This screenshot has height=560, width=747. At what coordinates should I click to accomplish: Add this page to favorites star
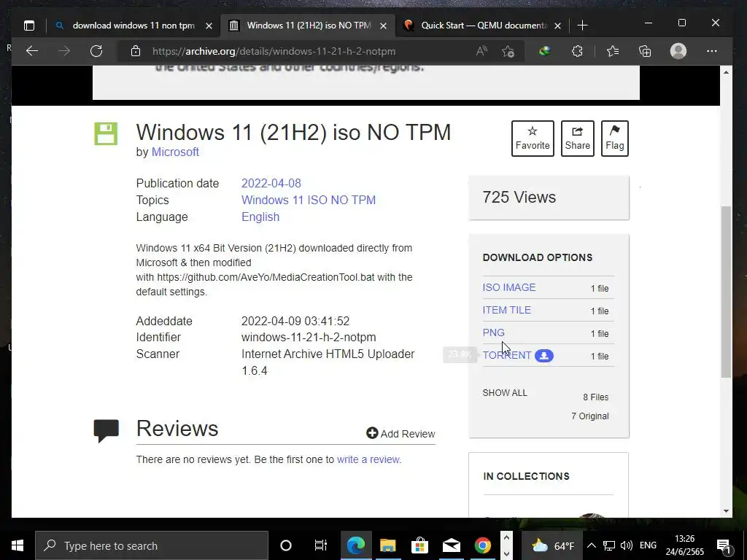pyautogui.click(x=508, y=51)
